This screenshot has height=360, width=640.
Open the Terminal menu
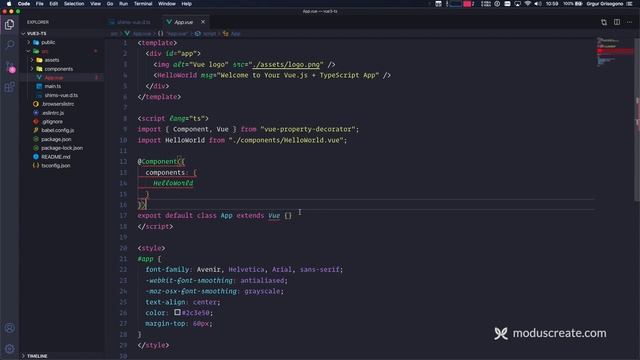(x=143, y=4)
